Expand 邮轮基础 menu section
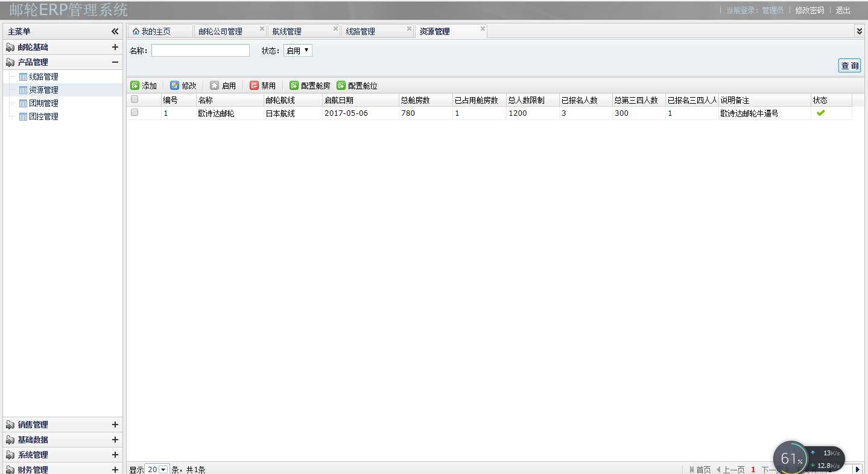This screenshot has height=474, width=868. click(115, 47)
